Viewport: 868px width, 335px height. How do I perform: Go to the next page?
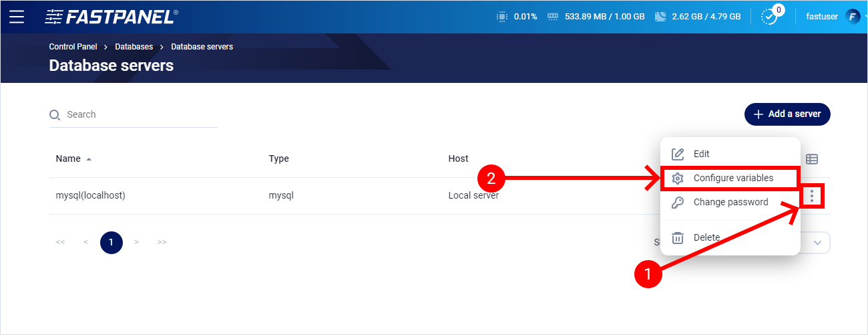(136, 242)
